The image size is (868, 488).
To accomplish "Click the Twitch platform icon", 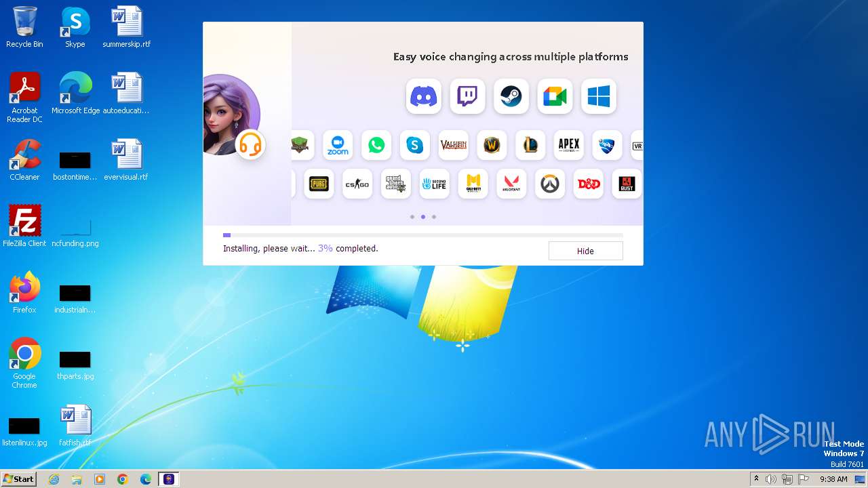I will pyautogui.click(x=467, y=96).
